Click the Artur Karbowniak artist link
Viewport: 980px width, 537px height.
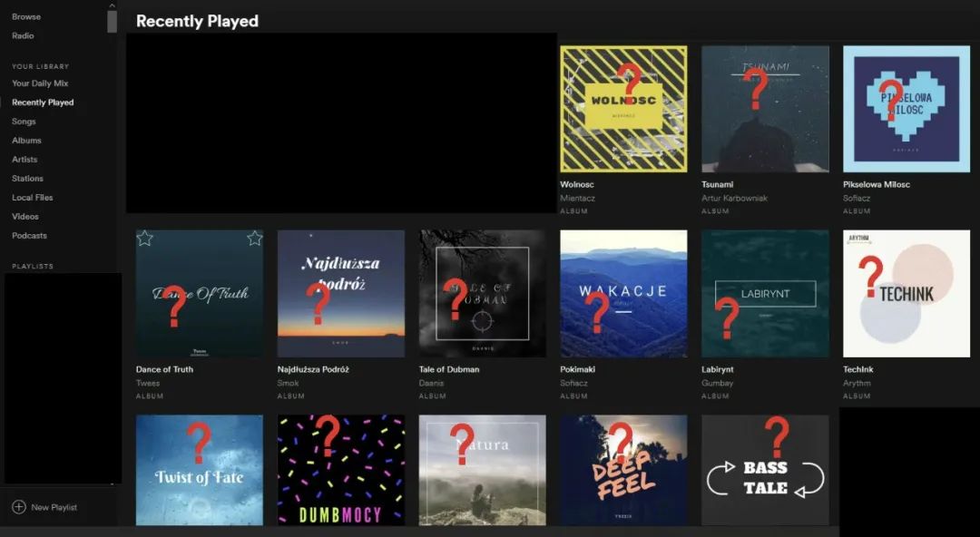[734, 198]
